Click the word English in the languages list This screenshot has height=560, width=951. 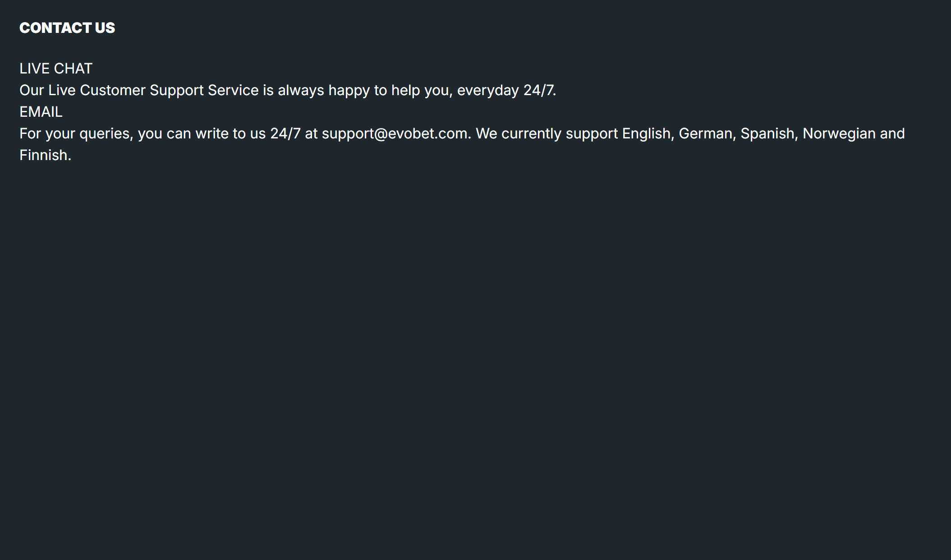pyautogui.click(x=648, y=133)
